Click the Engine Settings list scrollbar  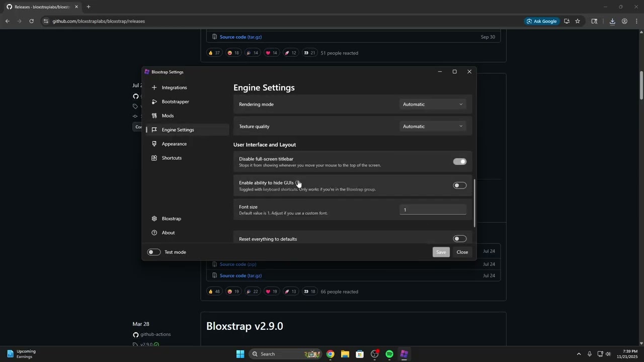(x=474, y=204)
